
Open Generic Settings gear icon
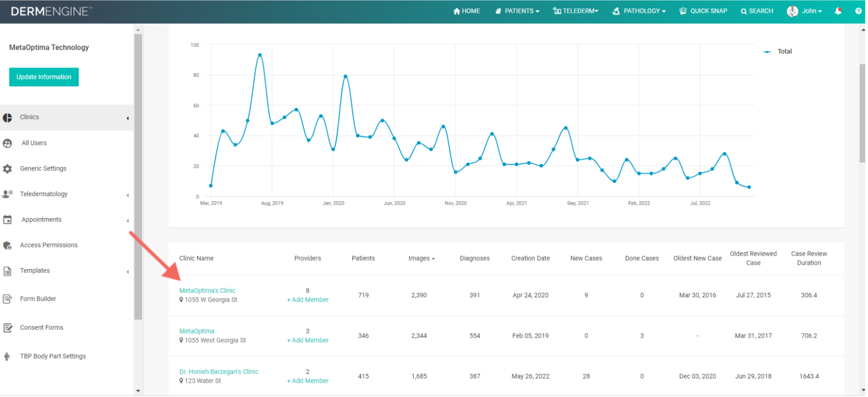pos(8,169)
